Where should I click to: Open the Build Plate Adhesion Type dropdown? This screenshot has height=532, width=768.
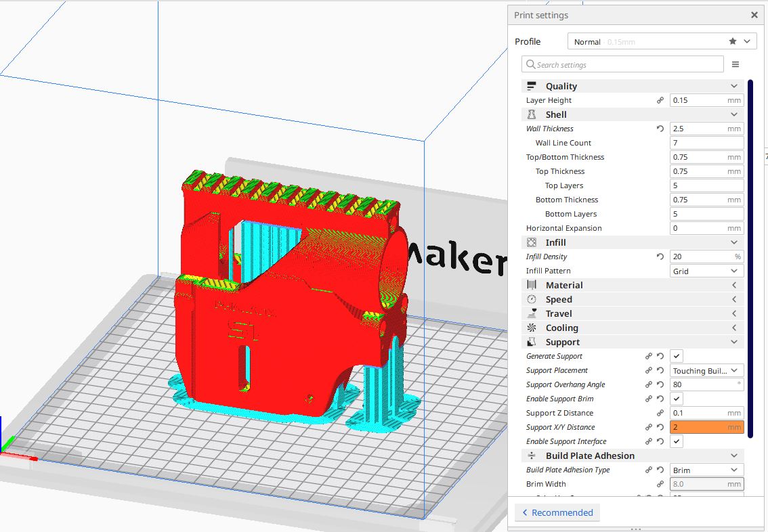click(707, 470)
